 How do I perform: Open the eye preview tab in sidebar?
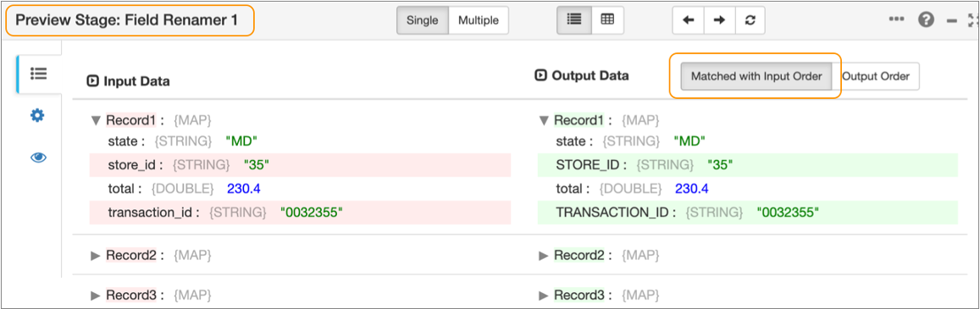(x=38, y=157)
